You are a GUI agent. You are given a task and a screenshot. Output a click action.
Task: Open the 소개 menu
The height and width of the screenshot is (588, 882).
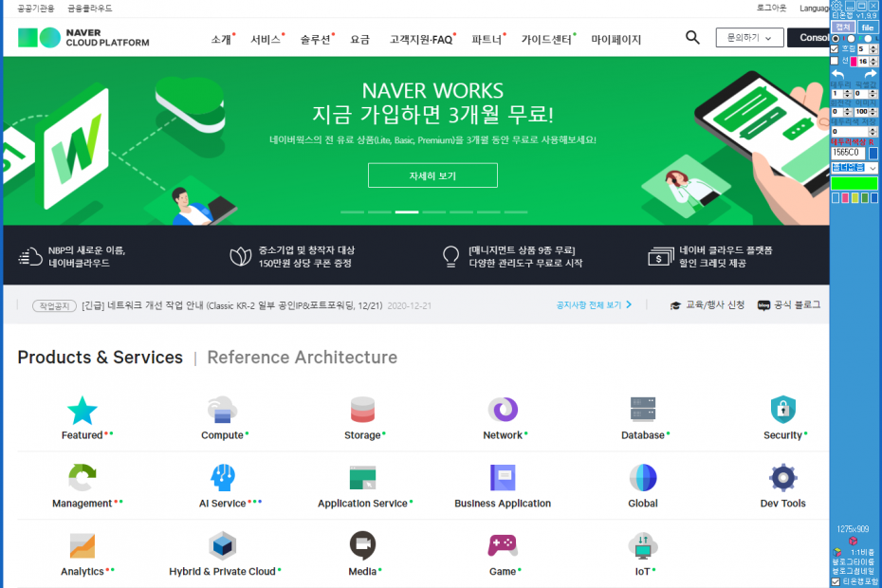(222, 40)
